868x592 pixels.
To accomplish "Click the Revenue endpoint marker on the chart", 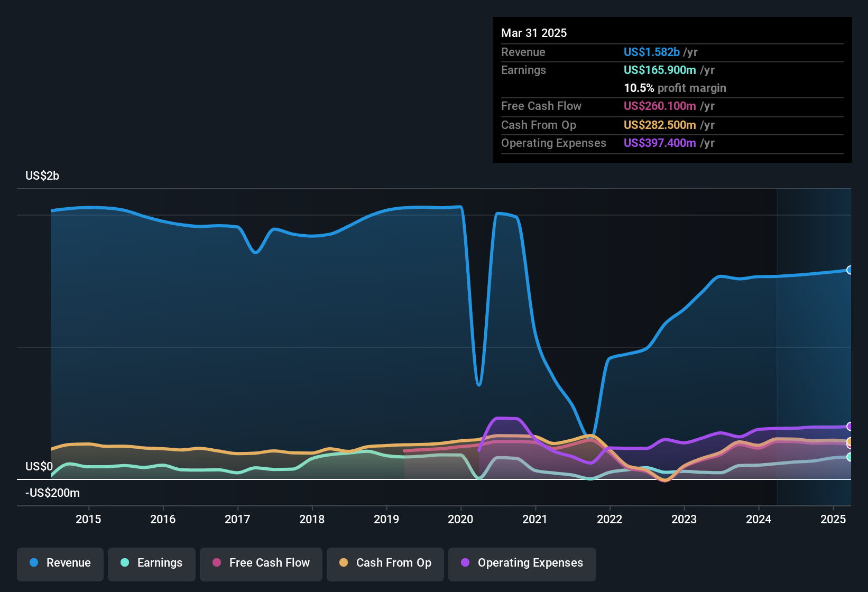I will 850,270.
